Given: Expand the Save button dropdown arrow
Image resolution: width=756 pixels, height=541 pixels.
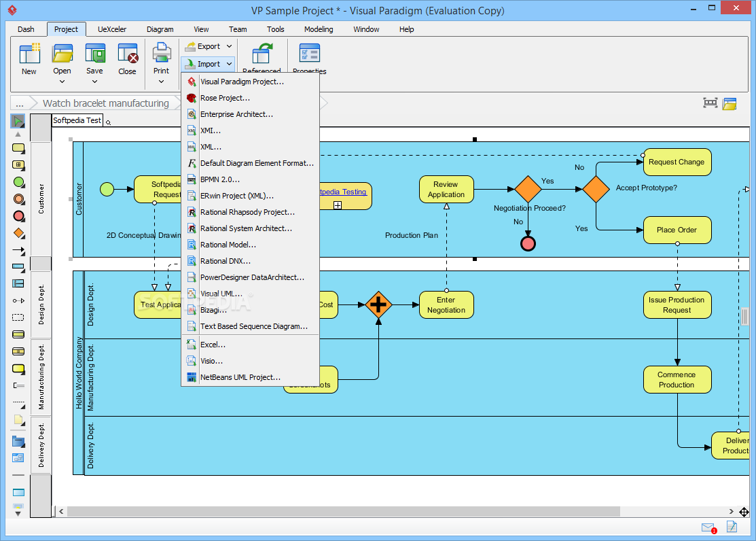Looking at the screenshot, I should (x=94, y=82).
